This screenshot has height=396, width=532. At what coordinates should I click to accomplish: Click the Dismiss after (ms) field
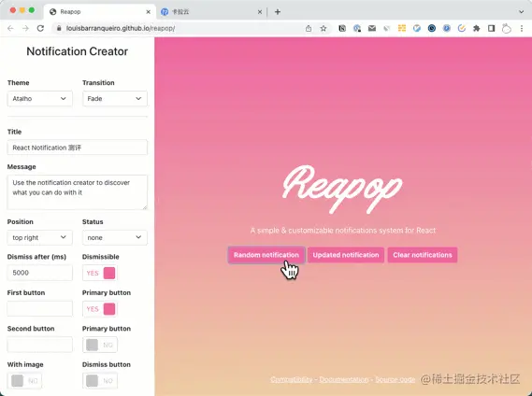point(39,273)
